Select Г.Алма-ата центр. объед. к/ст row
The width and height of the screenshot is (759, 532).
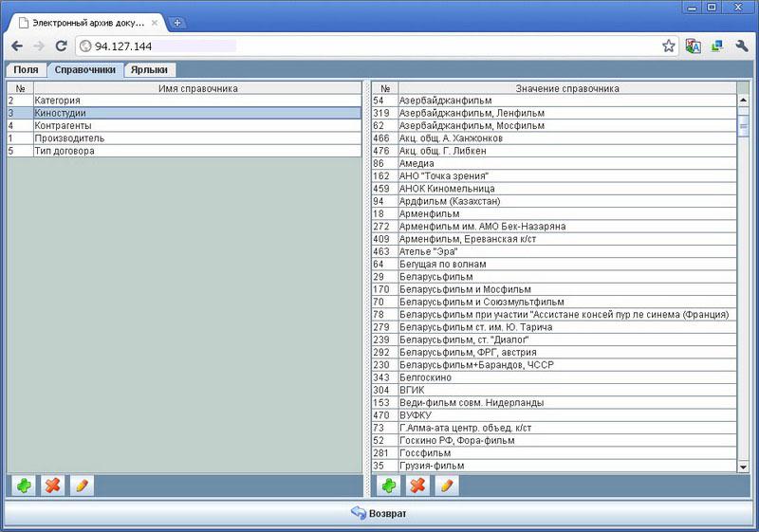554,427
